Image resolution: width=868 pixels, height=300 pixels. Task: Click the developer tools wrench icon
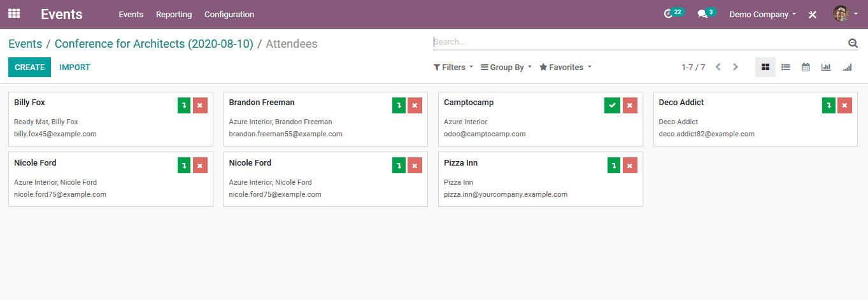coord(813,14)
